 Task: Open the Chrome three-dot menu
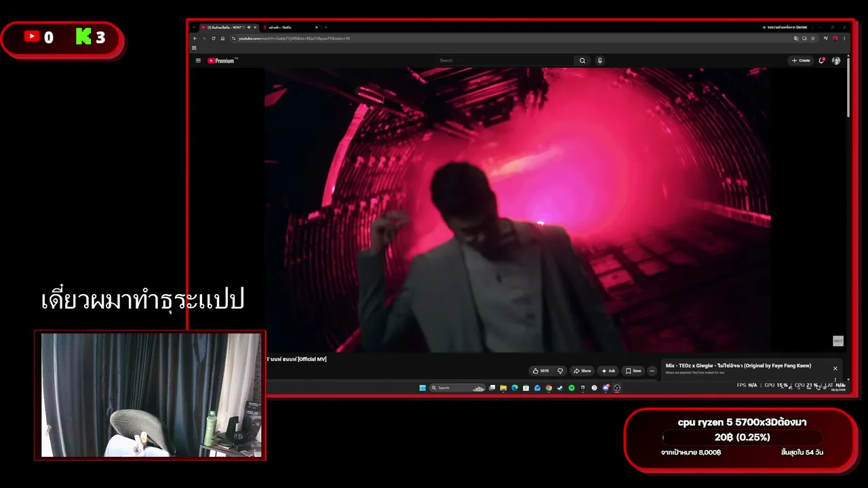[x=844, y=38]
